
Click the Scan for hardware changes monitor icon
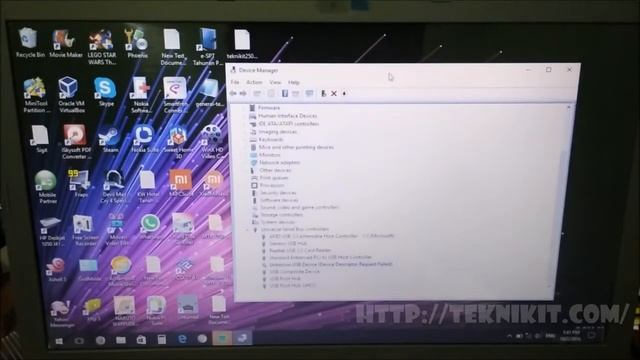point(309,93)
